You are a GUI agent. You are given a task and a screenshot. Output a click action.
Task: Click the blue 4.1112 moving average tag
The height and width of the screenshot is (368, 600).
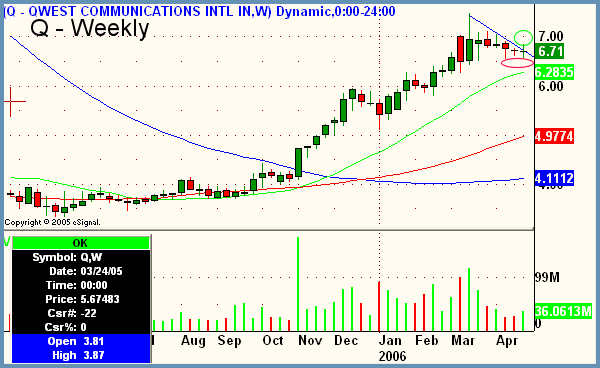coord(554,178)
